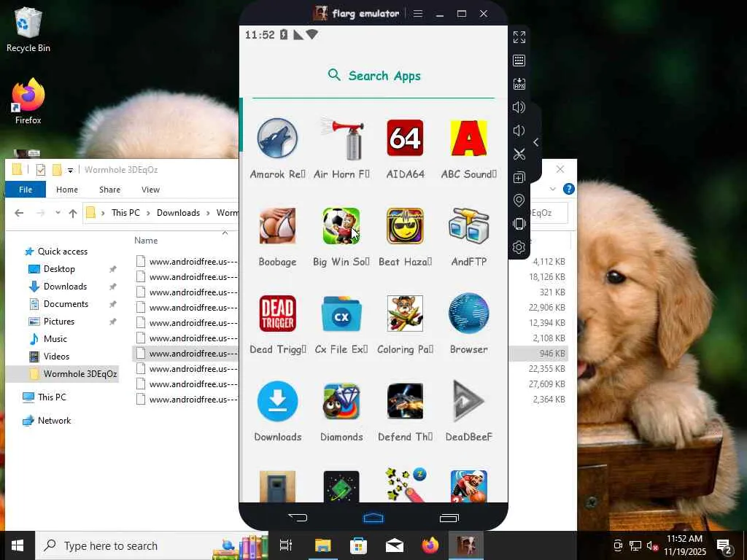
Task: Open the Coloring Pages app
Action: pos(405,314)
